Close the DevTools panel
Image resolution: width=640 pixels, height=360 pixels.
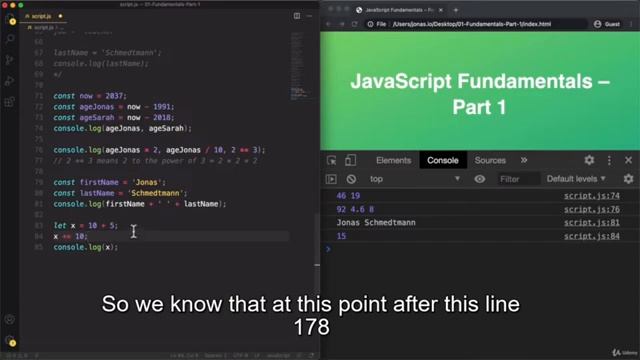coord(628,160)
